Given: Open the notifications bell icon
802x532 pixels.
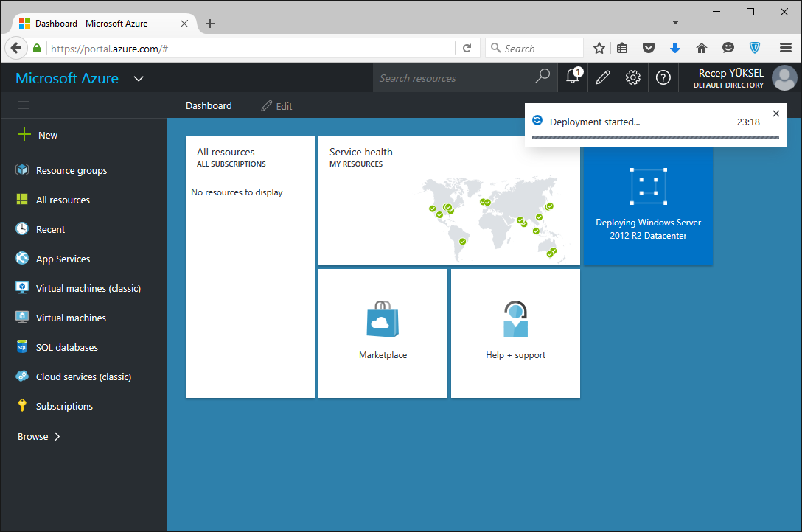Looking at the screenshot, I should pyautogui.click(x=573, y=77).
